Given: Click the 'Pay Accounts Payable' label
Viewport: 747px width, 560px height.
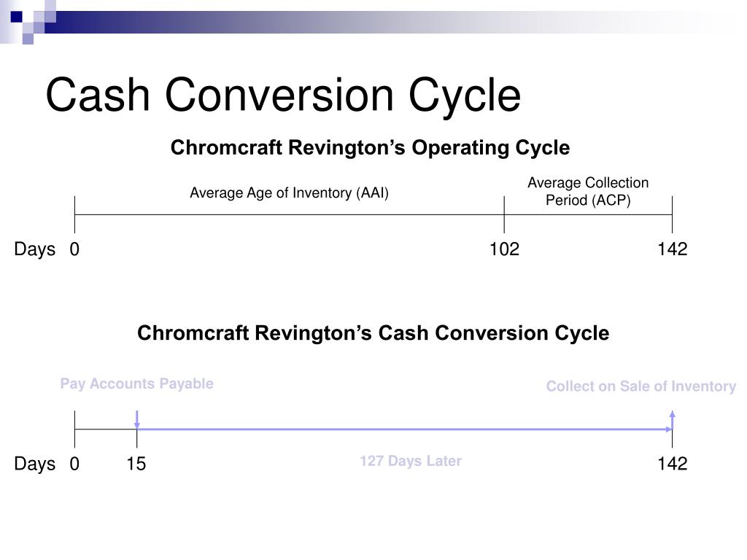Looking at the screenshot, I should [x=136, y=384].
